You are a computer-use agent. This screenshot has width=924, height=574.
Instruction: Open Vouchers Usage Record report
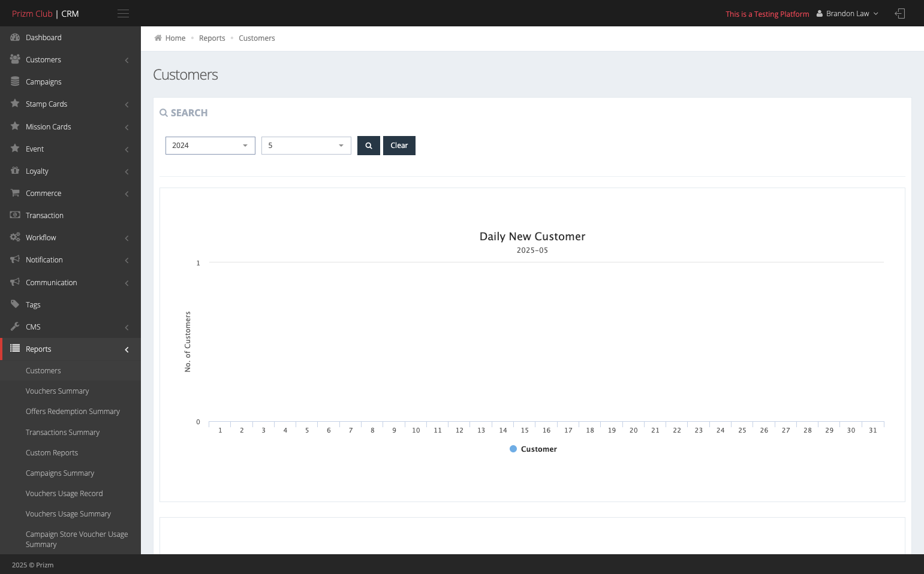pyautogui.click(x=64, y=494)
